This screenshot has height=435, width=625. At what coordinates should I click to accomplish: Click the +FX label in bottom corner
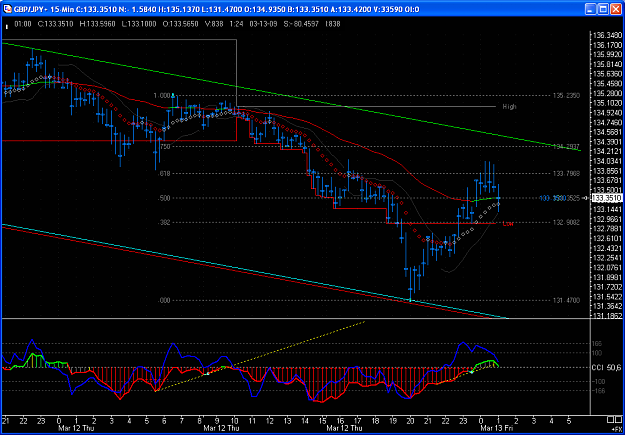point(617,427)
